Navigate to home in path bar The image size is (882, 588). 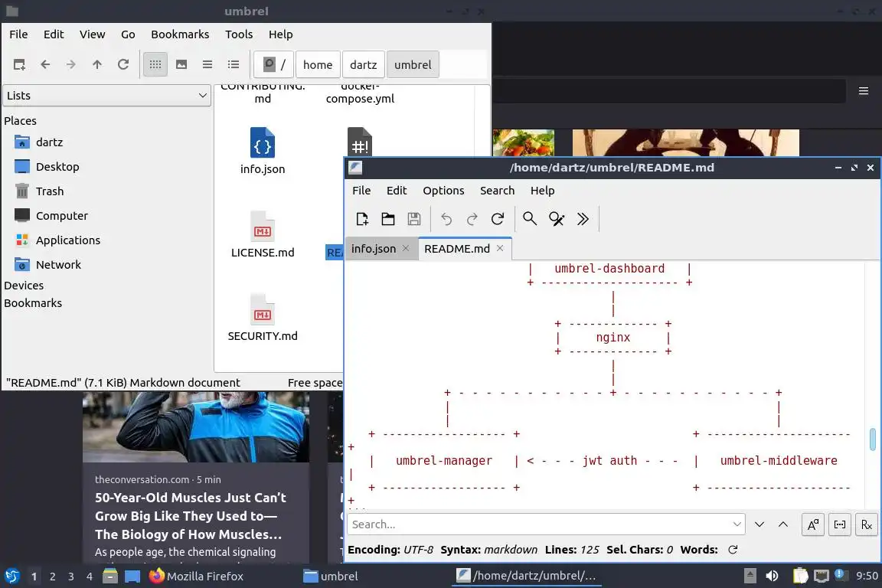tap(318, 65)
